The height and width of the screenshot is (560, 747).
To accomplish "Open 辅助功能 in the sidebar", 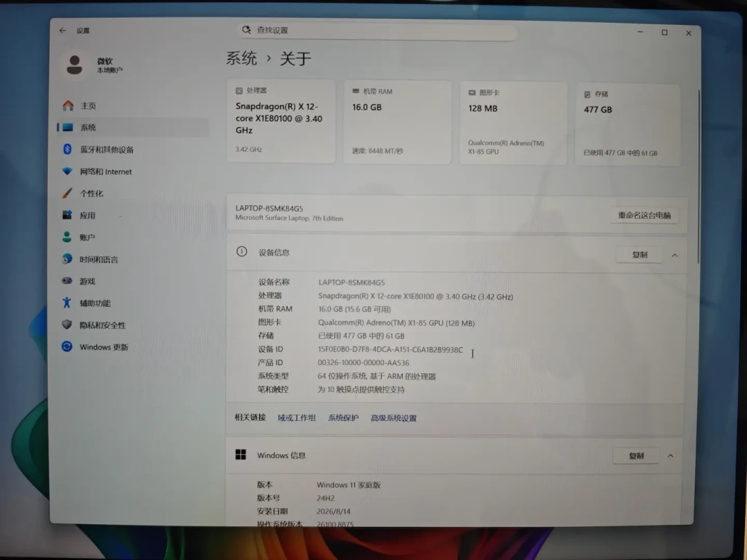I will [x=133, y=303].
